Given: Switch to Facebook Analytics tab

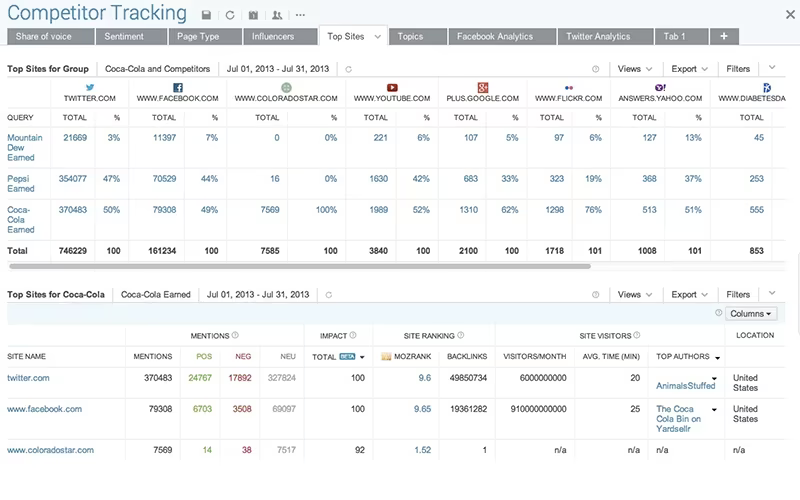Looking at the screenshot, I should [x=502, y=36].
